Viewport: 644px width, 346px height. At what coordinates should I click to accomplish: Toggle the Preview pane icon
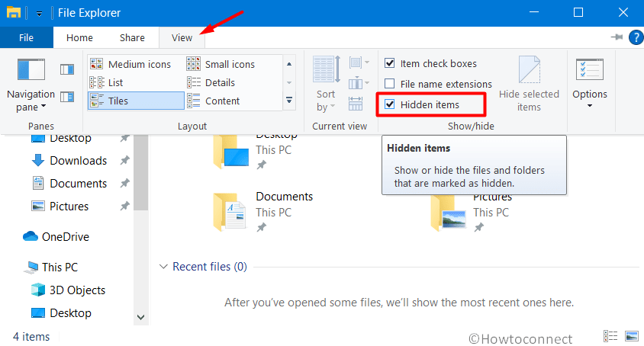click(x=67, y=69)
